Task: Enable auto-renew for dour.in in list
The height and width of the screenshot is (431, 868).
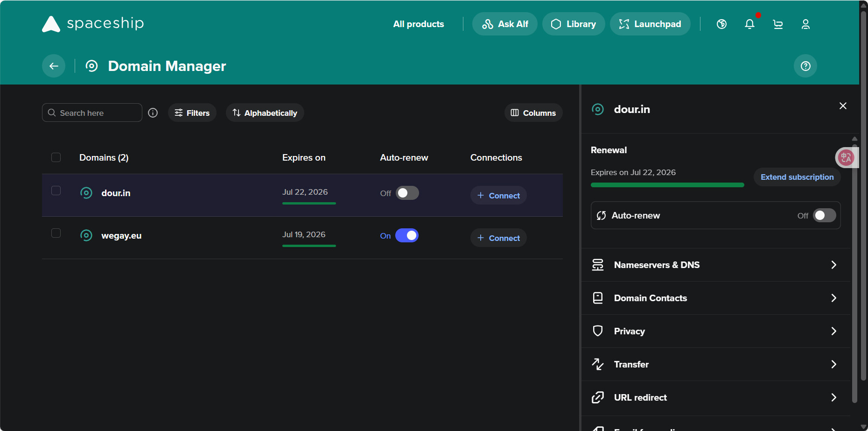Action: 407,193
